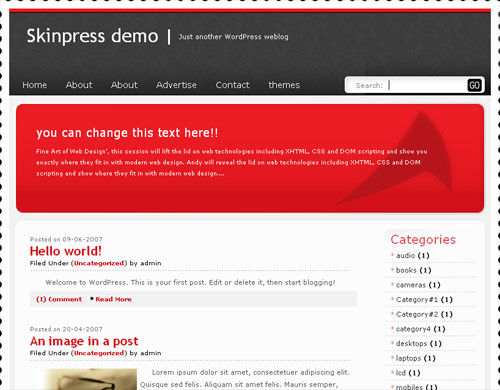Click the post image thumbnail
500x390 pixels.
(x=87, y=379)
